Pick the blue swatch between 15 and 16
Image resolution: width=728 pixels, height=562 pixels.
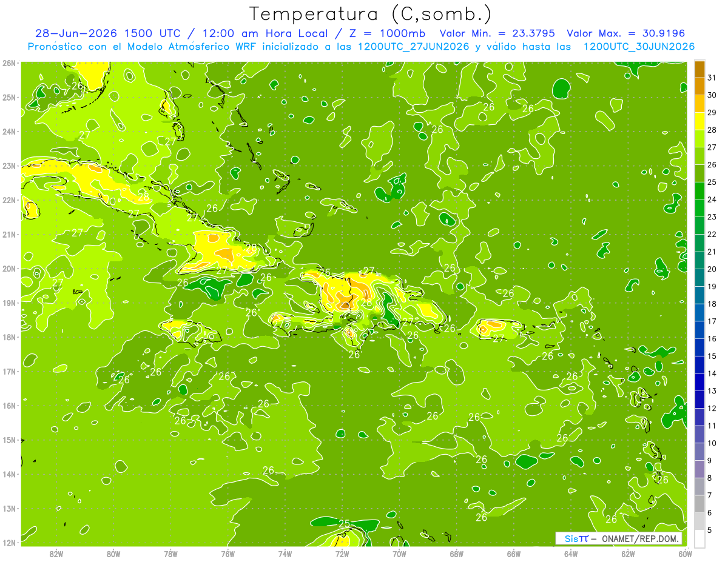[x=699, y=347]
